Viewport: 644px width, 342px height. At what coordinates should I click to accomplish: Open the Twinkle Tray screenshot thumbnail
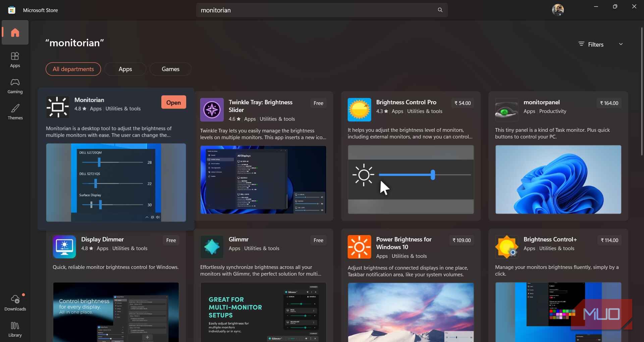pyautogui.click(x=263, y=180)
